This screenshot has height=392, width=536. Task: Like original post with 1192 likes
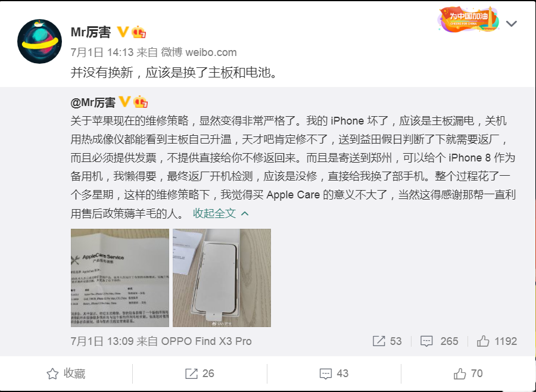(x=497, y=341)
